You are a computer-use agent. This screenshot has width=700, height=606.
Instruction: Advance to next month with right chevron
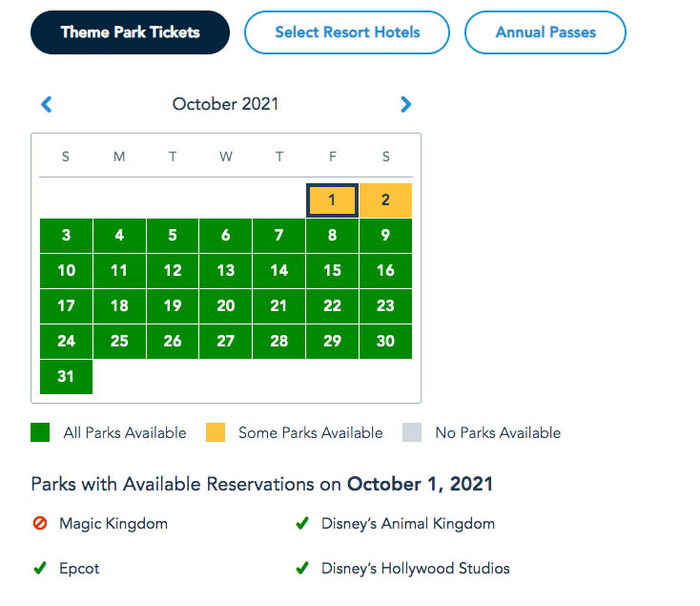(405, 104)
